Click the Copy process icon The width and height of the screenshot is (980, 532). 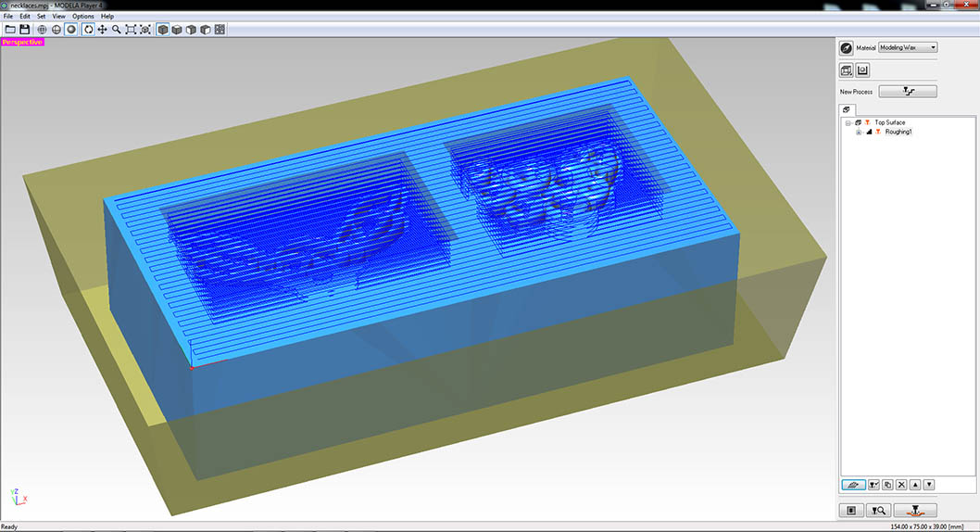887,485
